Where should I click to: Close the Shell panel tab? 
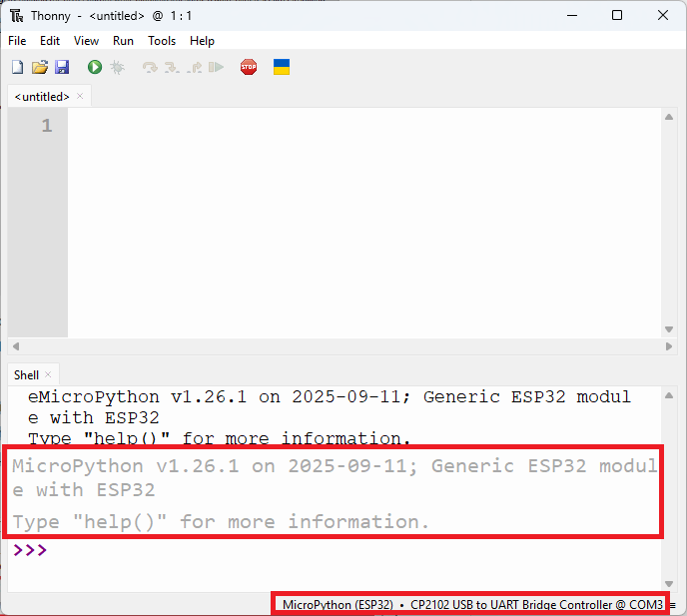click(48, 375)
